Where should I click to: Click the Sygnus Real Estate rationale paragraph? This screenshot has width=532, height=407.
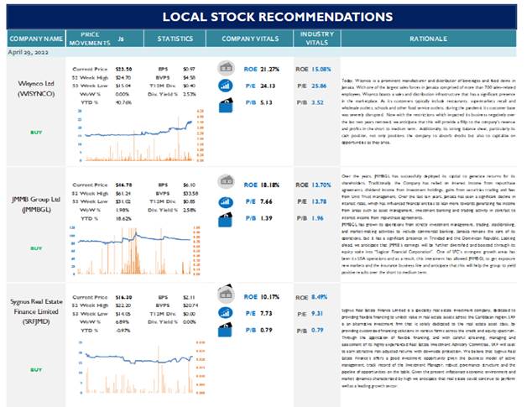pyautogui.click(x=429, y=348)
